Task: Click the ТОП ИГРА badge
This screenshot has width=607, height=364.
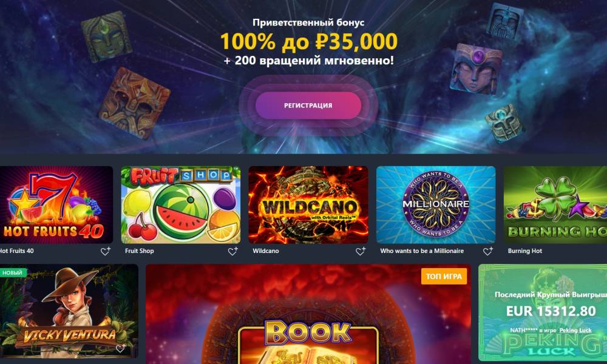Action: tap(444, 277)
